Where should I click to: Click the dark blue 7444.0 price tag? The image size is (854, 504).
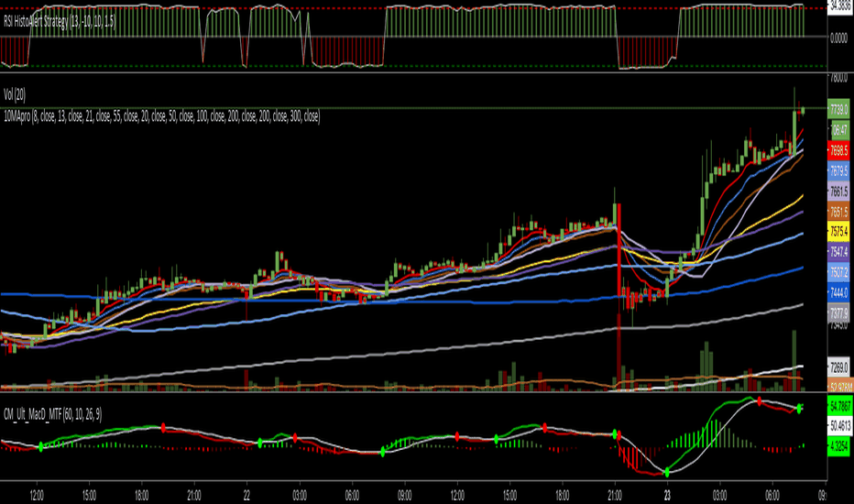pyautogui.click(x=838, y=293)
